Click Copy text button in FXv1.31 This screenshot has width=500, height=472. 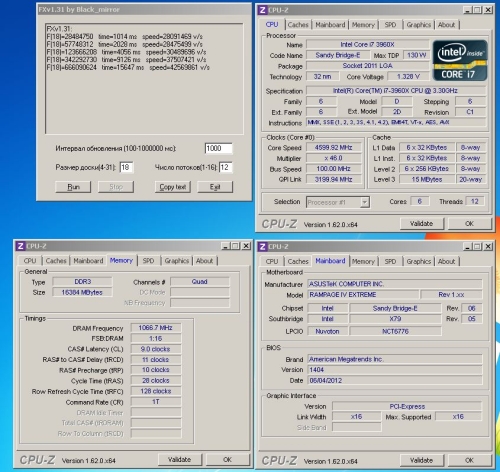pos(173,187)
